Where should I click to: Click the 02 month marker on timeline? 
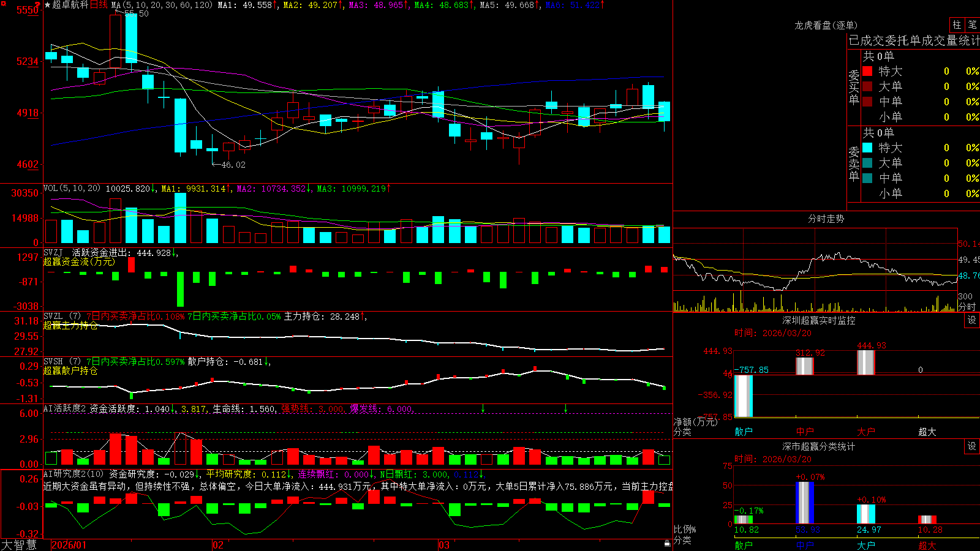218,545
